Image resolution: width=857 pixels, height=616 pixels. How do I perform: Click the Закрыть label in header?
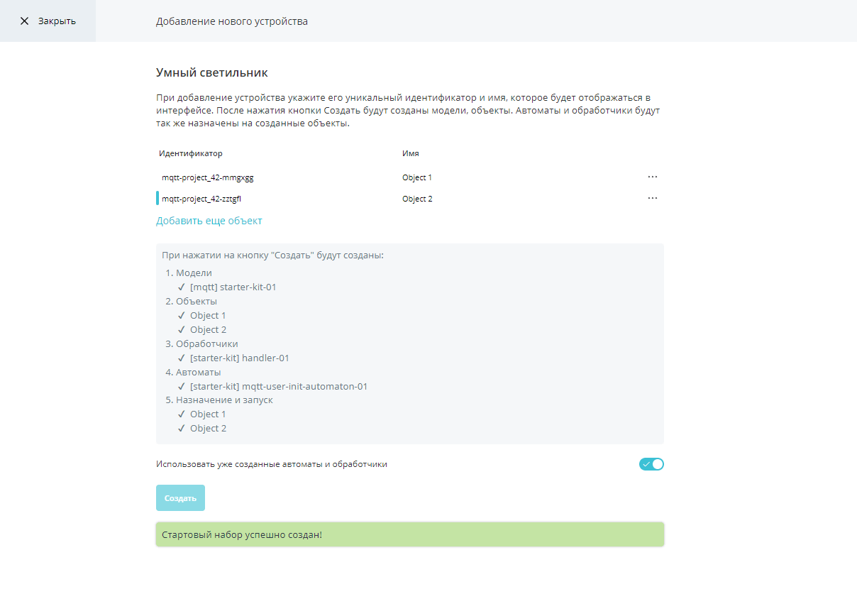57,21
